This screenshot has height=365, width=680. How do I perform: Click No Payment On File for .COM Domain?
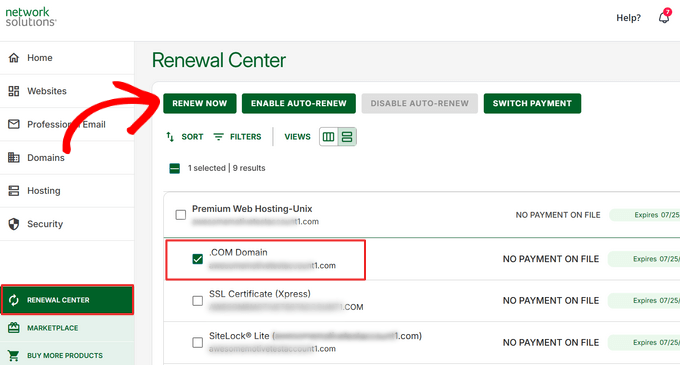[551, 259]
